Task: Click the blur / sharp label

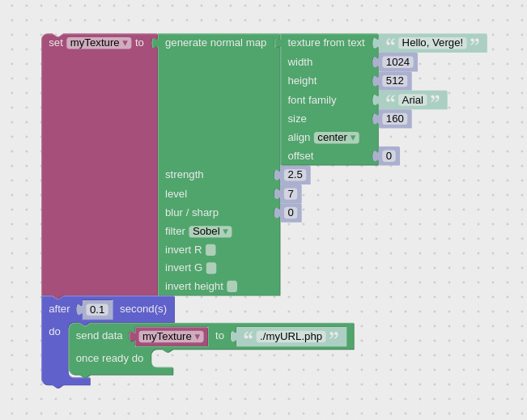Action: click(192, 213)
